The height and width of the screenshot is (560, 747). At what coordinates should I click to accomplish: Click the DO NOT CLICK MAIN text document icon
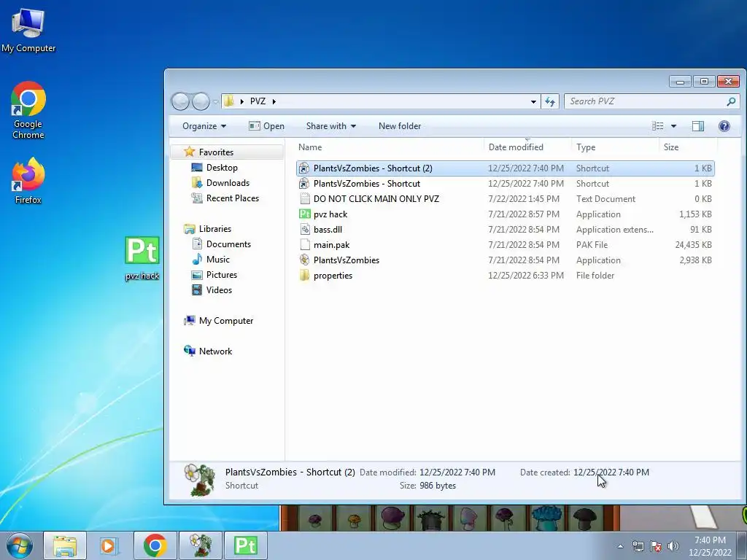point(305,198)
